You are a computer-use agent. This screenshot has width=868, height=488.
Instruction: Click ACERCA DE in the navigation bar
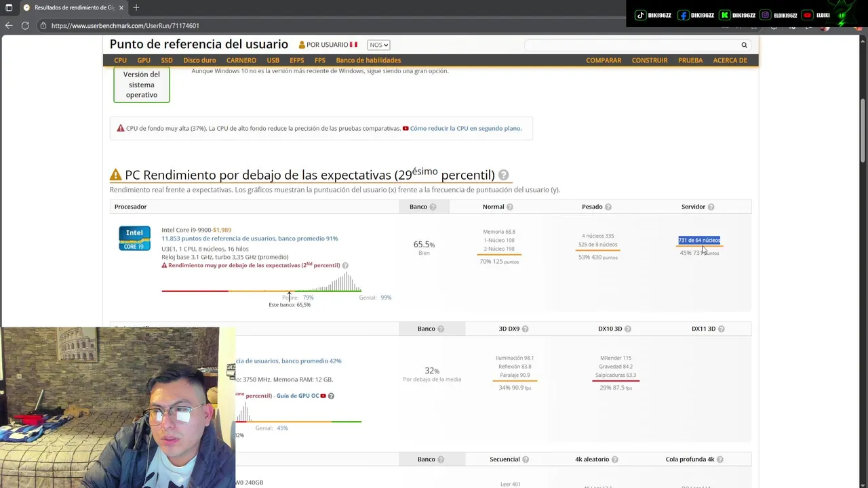[x=730, y=60]
